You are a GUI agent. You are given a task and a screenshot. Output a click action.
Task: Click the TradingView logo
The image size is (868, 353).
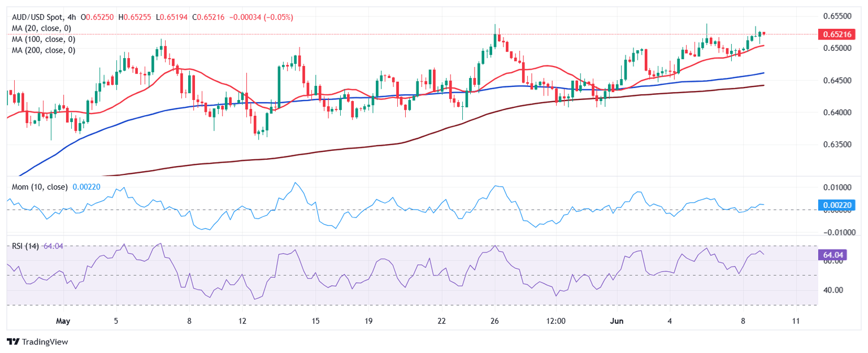pyautogui.click(x=37, y=342)
